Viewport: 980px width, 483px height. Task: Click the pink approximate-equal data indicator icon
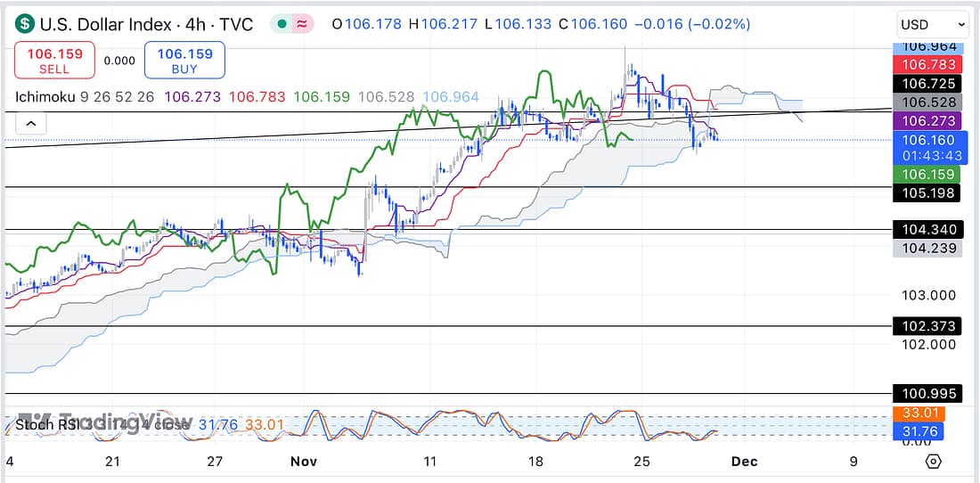click(303, 24)
